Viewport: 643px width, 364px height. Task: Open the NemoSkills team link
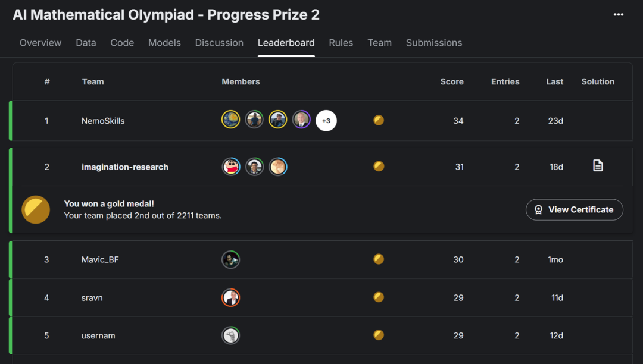point(103,121)
